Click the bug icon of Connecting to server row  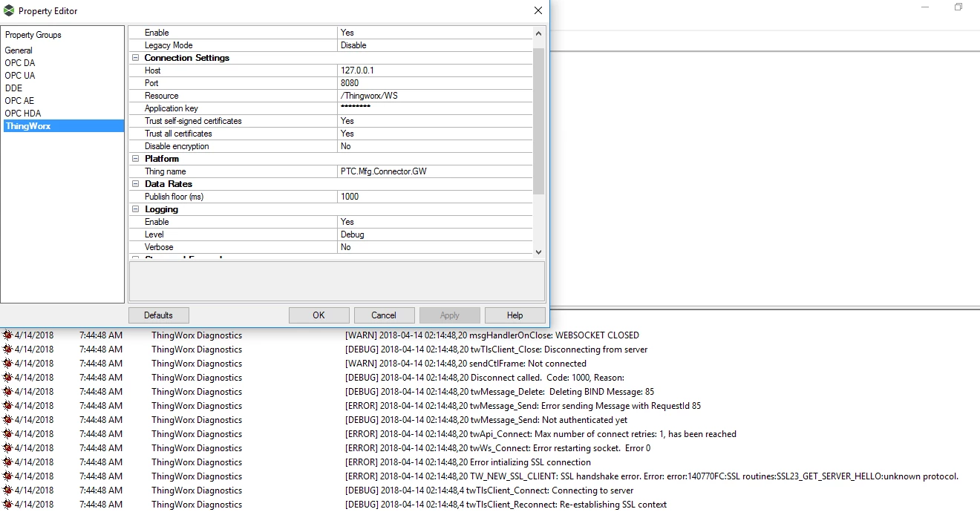pos(7,490)
